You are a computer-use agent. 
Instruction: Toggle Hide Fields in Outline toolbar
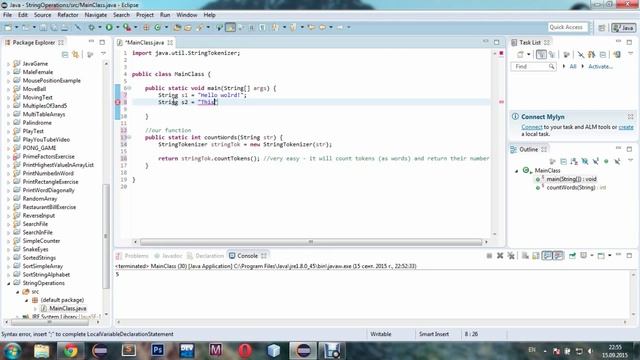pos(584,162)
